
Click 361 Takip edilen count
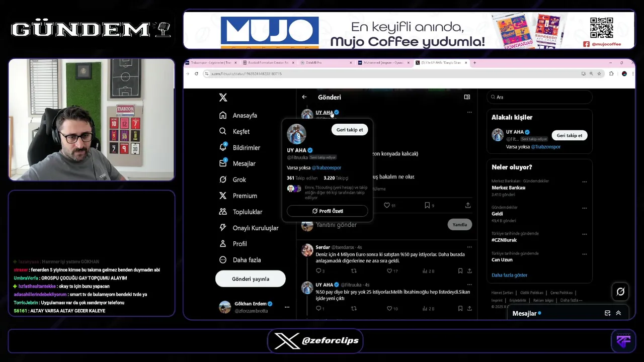point(302,178)
